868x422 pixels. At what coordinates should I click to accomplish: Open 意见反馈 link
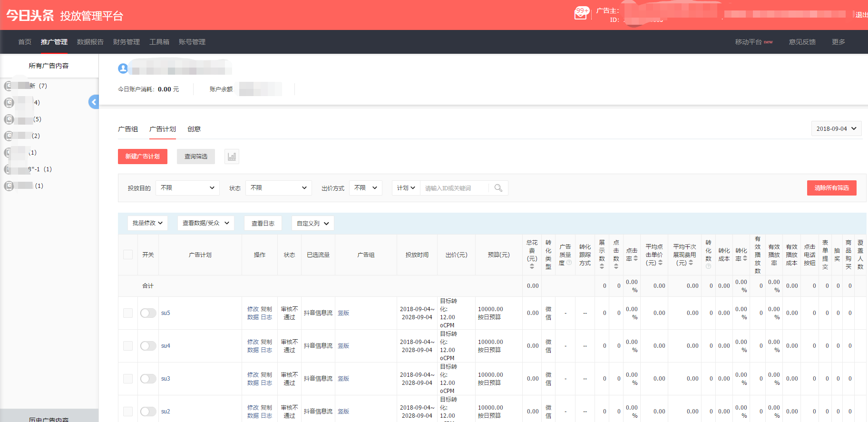pos(802,42)
